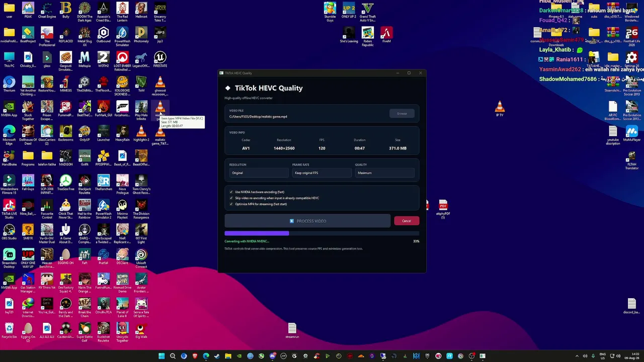Open the Quality dropdown set to Maximum
The height and width of the screenshot is (362, 644).
coord(384,173)
